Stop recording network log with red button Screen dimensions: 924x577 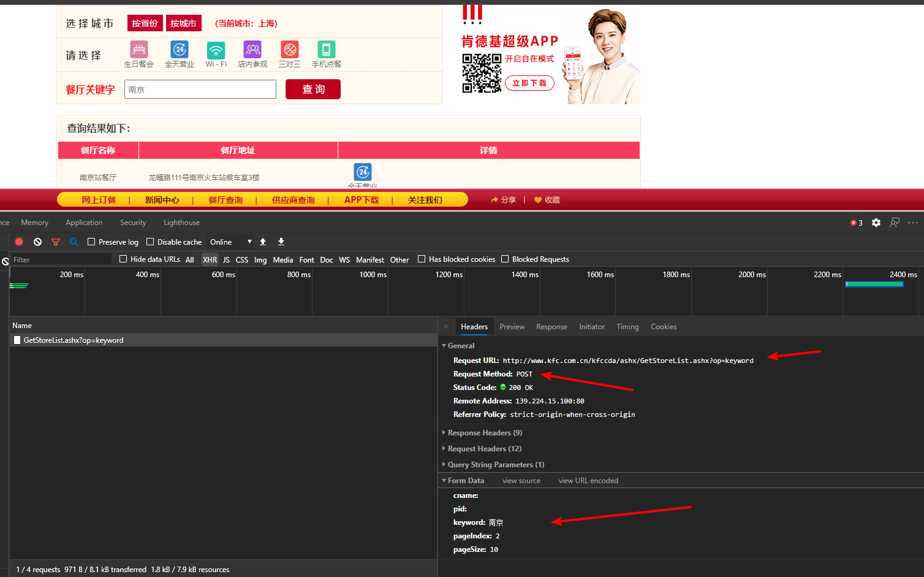[19, 242]
